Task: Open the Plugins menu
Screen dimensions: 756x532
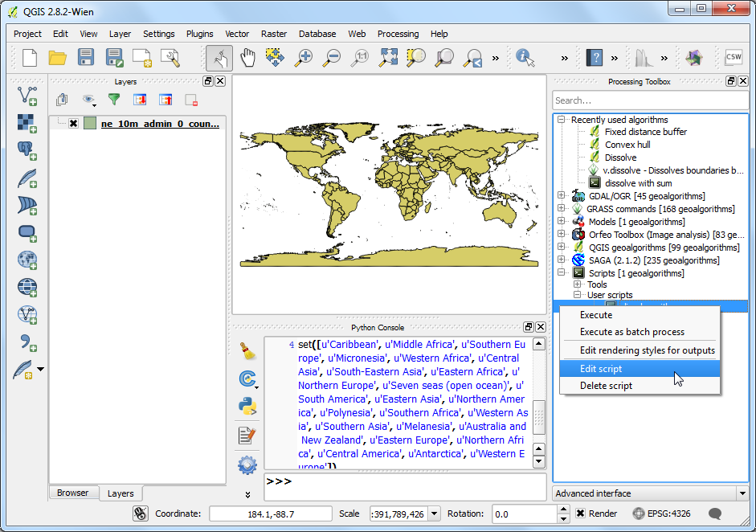Action: (199, 34)
